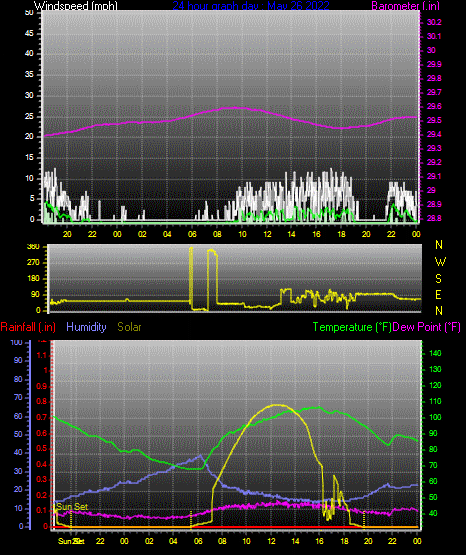Click the temperature scale value "140"

tap(435, 353)
